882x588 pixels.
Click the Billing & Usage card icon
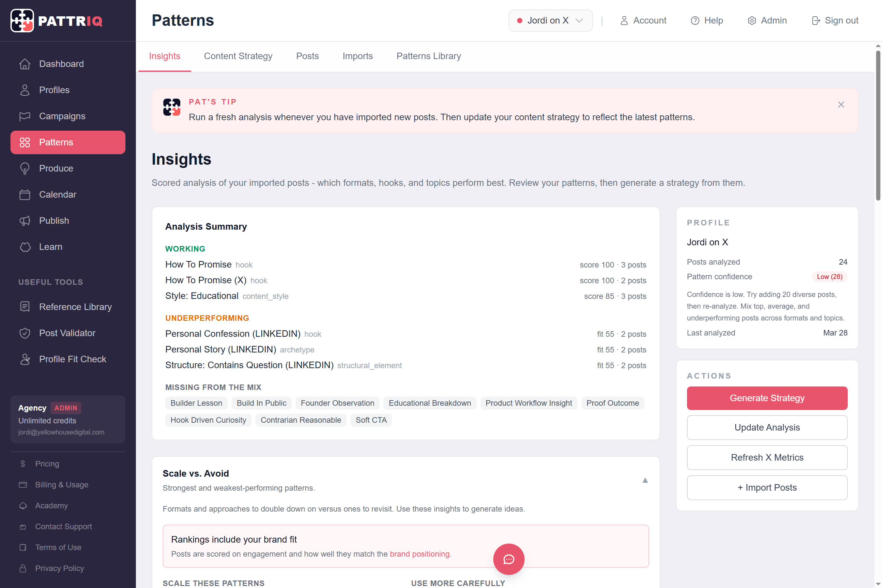pos(23,485)
